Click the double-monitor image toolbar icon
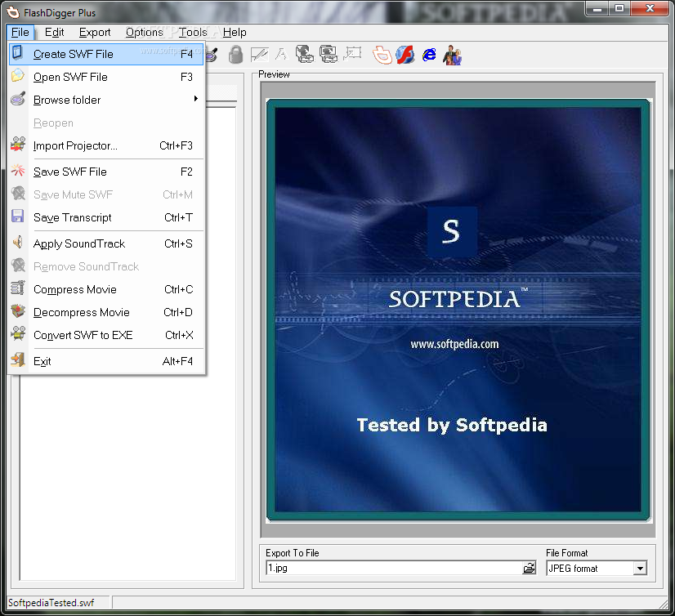Screen dimensions: 675x616 coord(328,55)
